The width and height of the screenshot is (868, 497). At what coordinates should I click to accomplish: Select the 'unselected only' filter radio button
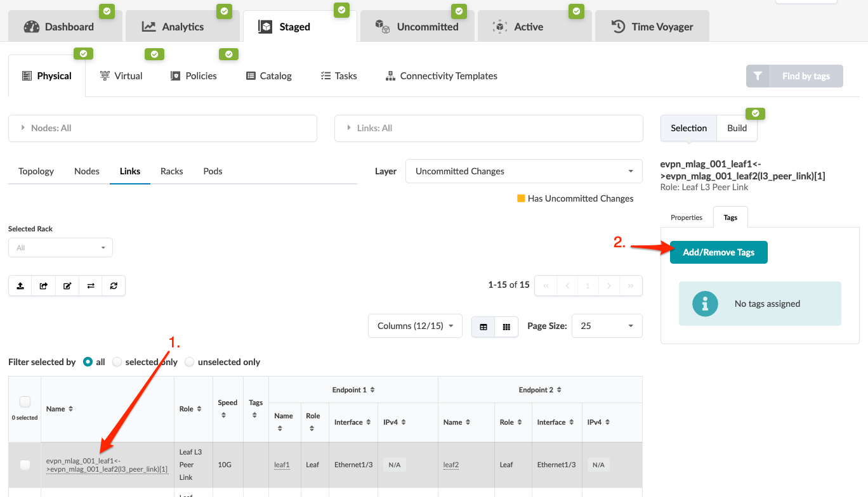point(189,362)
